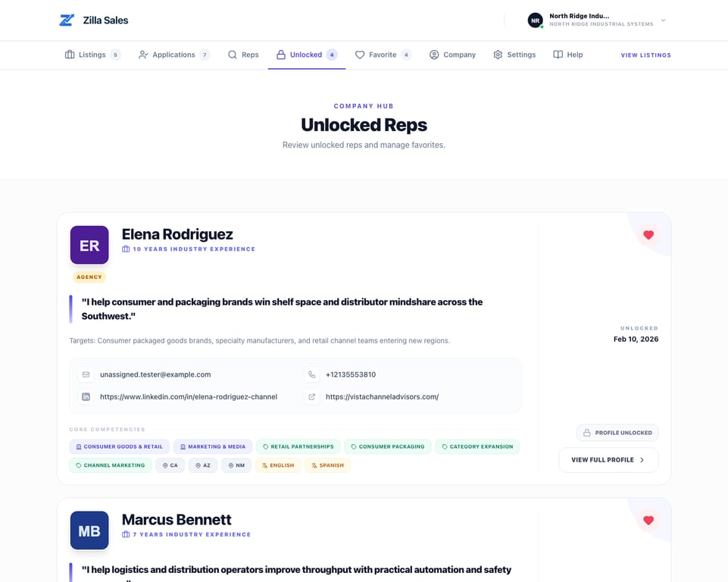
Task: Go to the Reps tab
Action: coord(243,55)
